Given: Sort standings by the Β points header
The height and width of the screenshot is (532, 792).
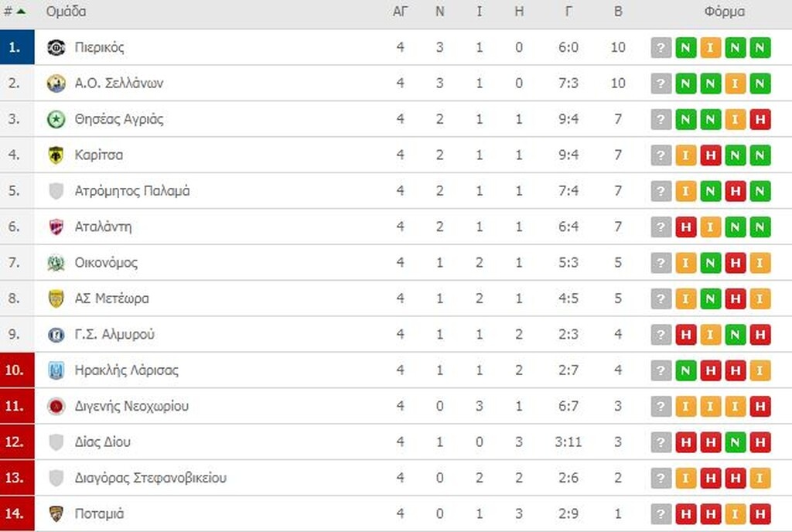Looking at the screenshot, I should point(617,12).
